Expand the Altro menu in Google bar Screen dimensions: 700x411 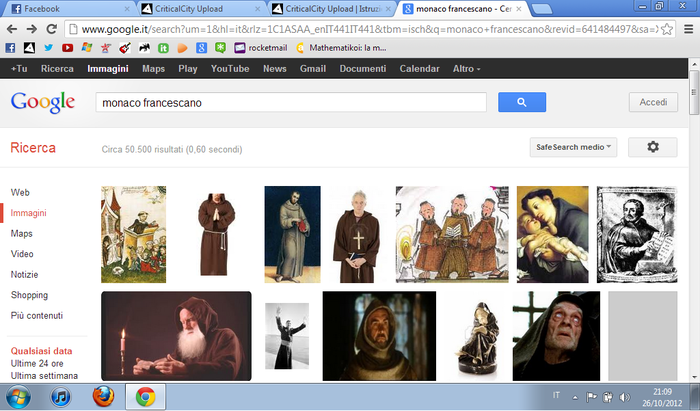467,69
